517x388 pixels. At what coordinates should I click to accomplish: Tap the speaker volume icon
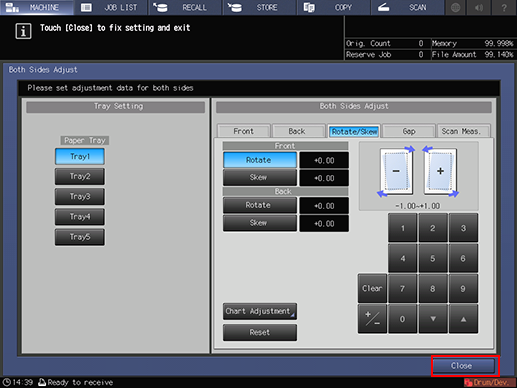click(x=479, y=7)
